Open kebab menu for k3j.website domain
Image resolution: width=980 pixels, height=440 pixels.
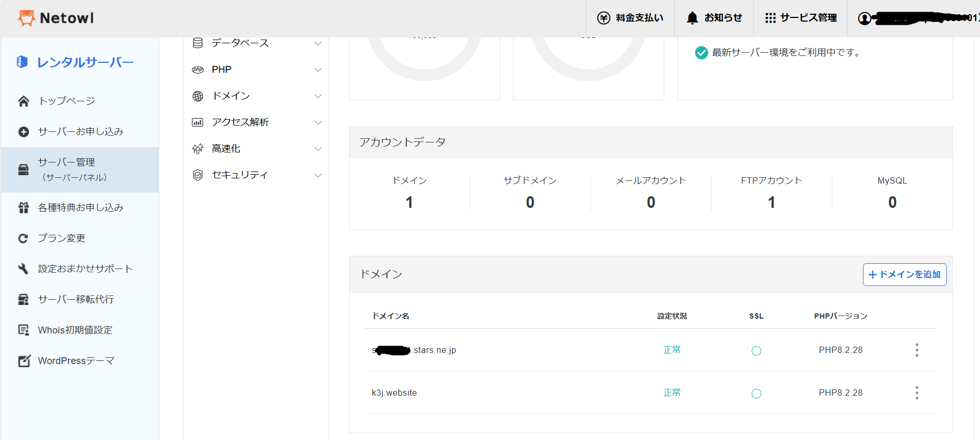pyautogui.click(x=917, y=393)
